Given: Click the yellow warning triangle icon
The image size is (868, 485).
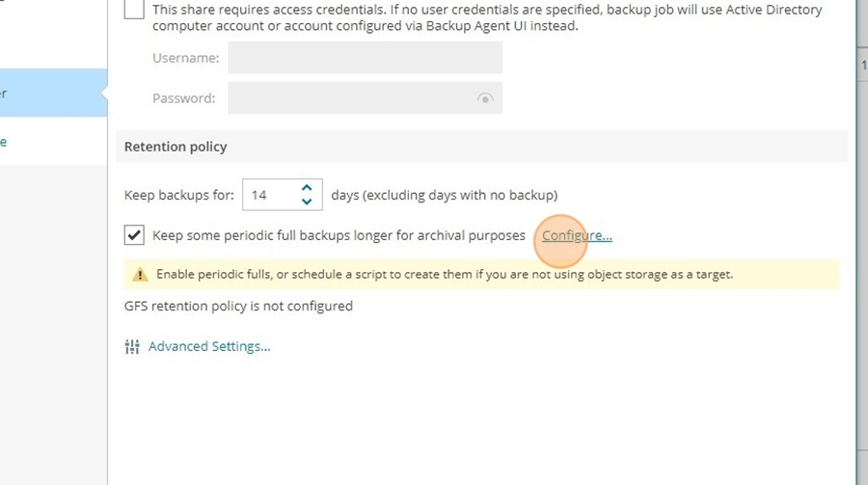Looking at the screenshot, I should (140, 275).
